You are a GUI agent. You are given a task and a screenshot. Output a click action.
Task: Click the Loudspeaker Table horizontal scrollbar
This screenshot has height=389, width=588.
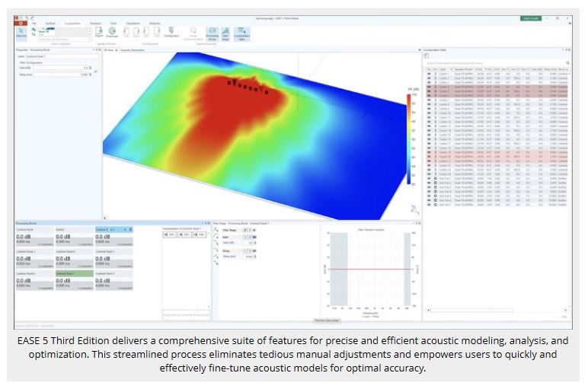[471, 311]
